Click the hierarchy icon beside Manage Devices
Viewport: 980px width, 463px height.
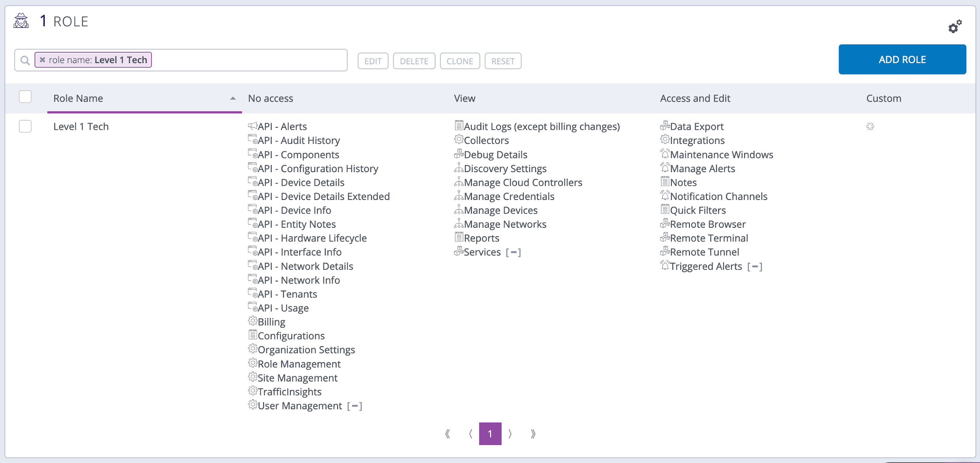pos(458,209)
